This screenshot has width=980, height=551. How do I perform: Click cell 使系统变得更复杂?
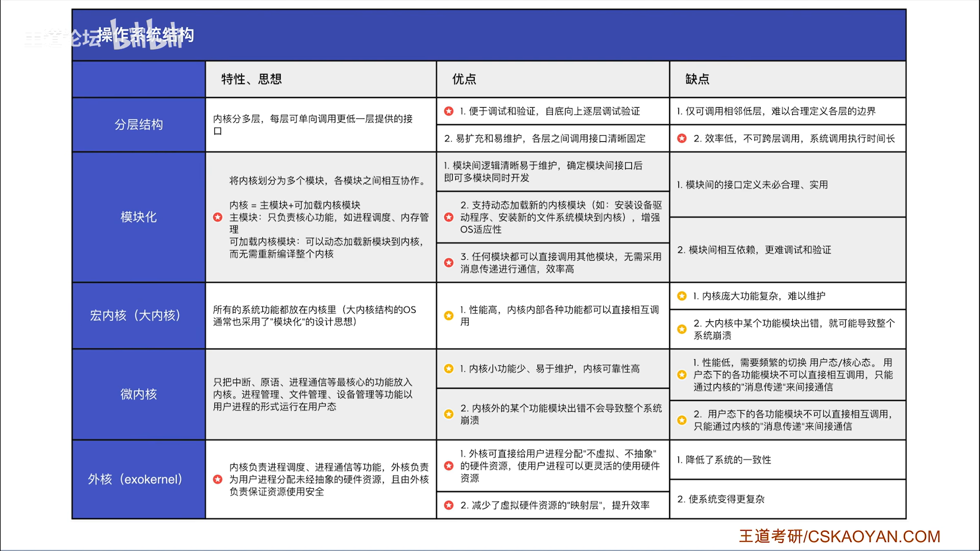pyautogui.click(x=787, y=499)
